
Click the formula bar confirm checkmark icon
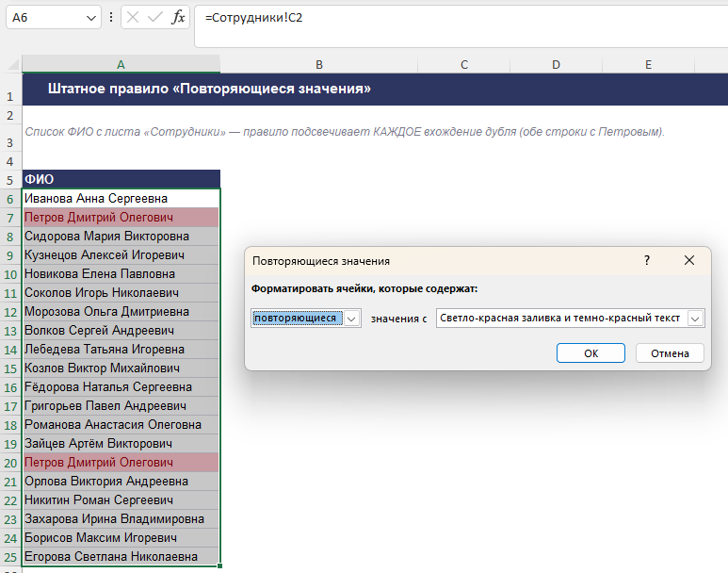pos(154,18)
